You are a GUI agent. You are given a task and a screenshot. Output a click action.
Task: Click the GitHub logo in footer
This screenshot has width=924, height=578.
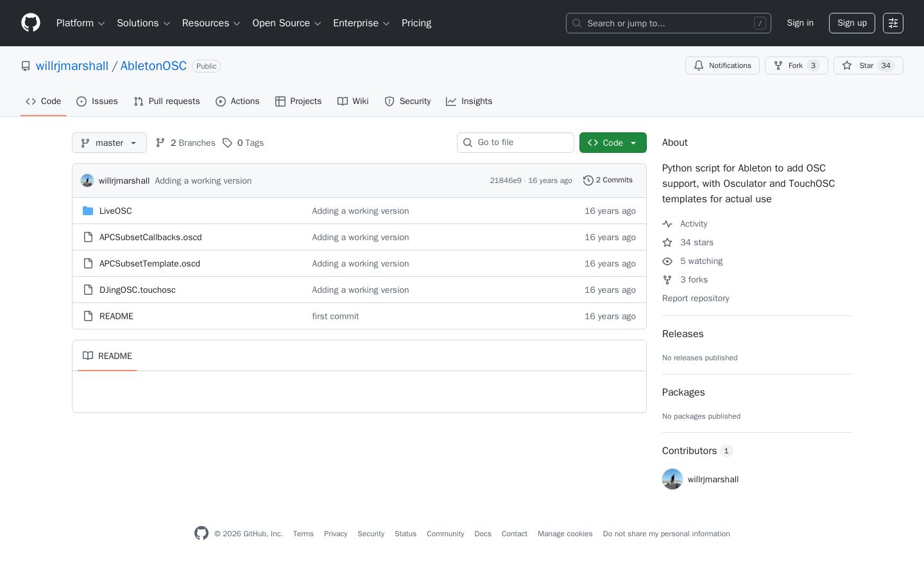201,534
